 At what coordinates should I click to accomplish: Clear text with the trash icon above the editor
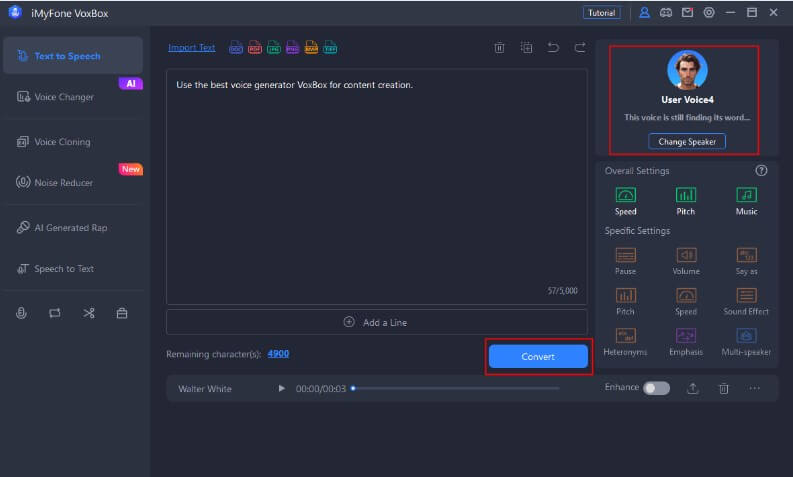pyautogui.click(x=499, y=48)
